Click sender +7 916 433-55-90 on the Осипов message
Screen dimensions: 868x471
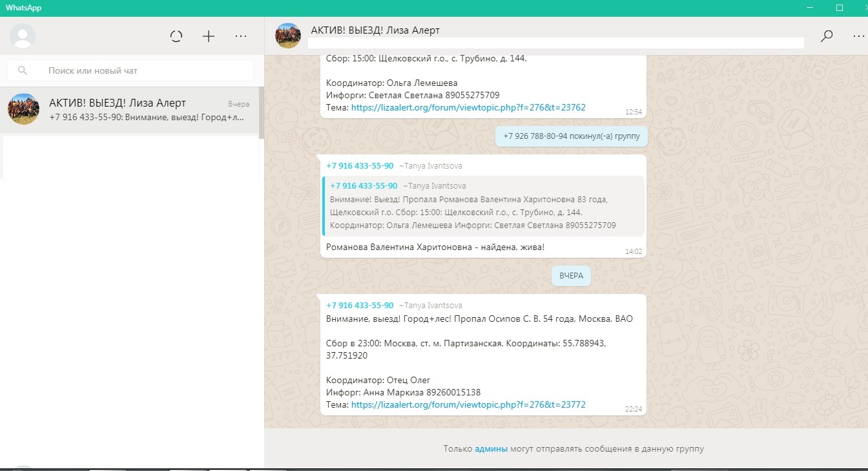pyautogui.click(x=360, y=306)
